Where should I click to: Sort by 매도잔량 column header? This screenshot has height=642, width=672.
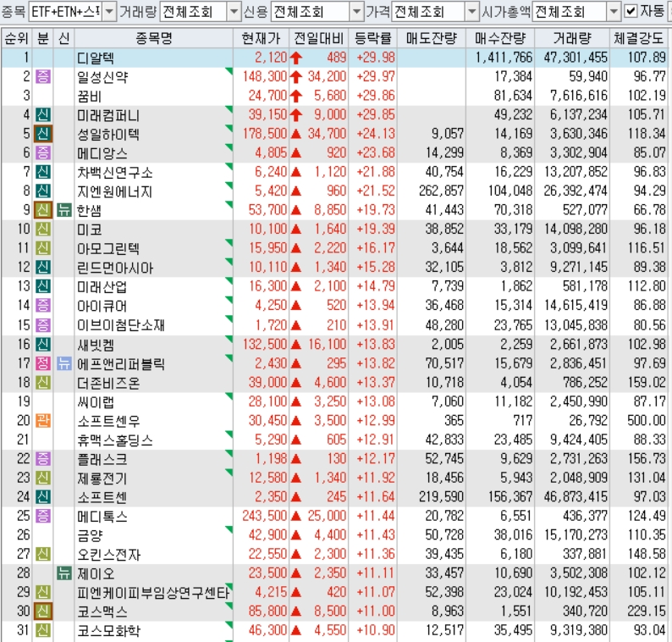point(432,39)
